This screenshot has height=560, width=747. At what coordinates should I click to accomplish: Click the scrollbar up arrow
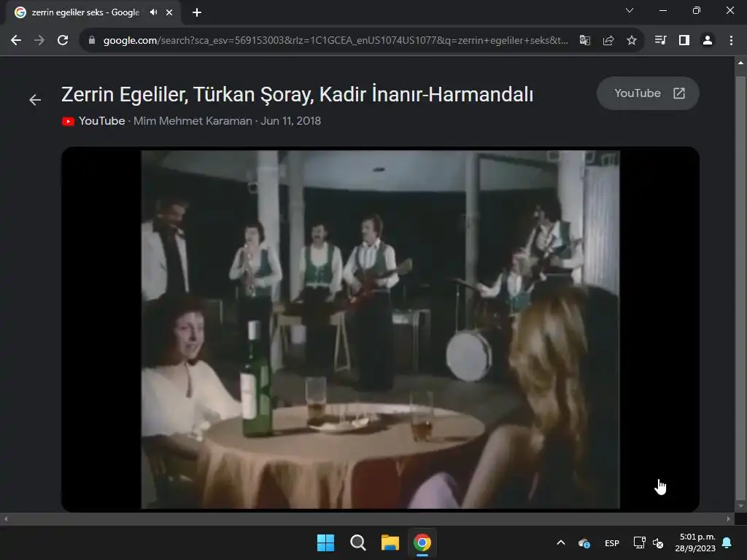tap(741, 63)
